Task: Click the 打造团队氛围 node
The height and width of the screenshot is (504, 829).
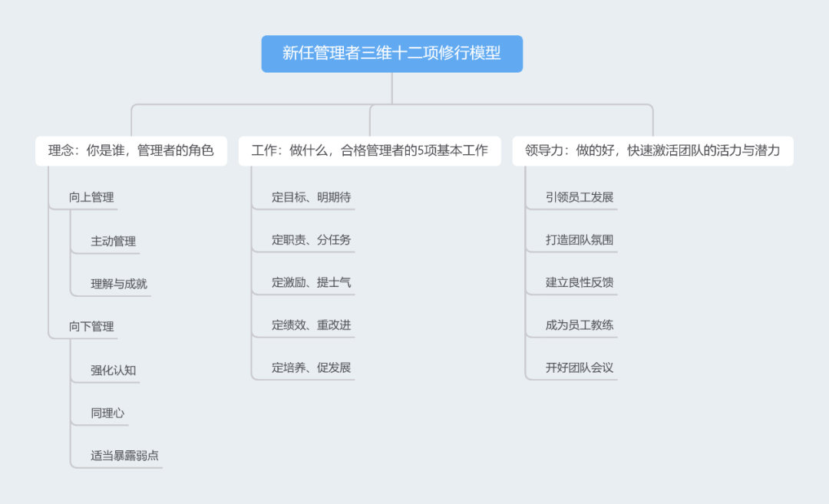Action: tap(580, 240)
